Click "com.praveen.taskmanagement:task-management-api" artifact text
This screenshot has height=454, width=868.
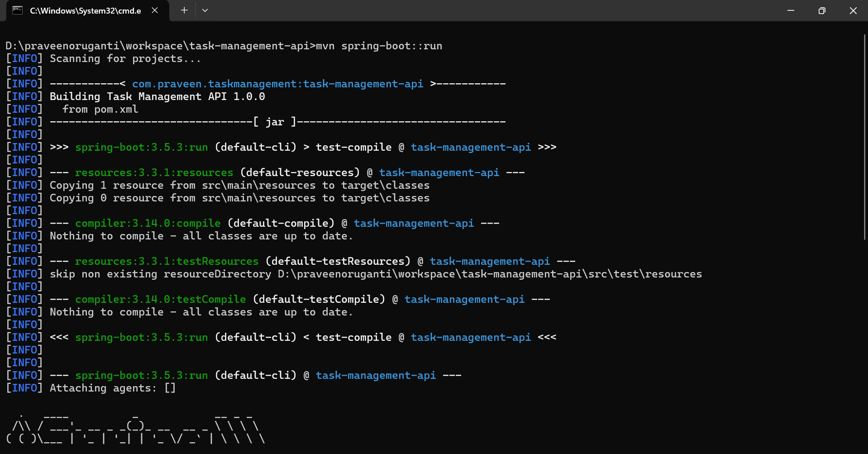(278, 84)
